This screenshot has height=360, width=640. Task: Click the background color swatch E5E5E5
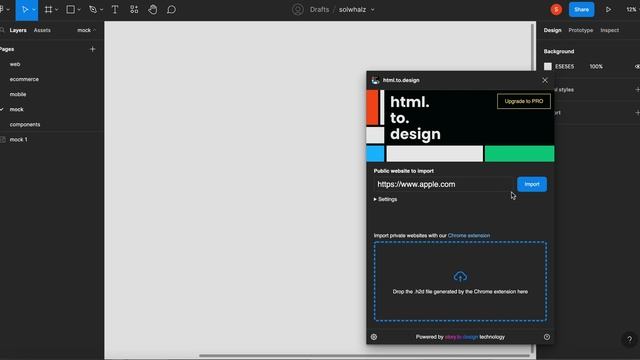pos(548,67)
